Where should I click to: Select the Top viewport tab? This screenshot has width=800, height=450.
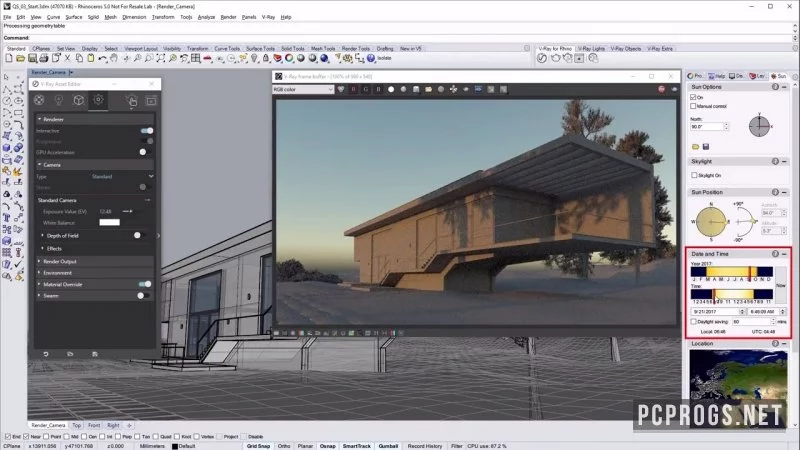click(x=77, y=425)
